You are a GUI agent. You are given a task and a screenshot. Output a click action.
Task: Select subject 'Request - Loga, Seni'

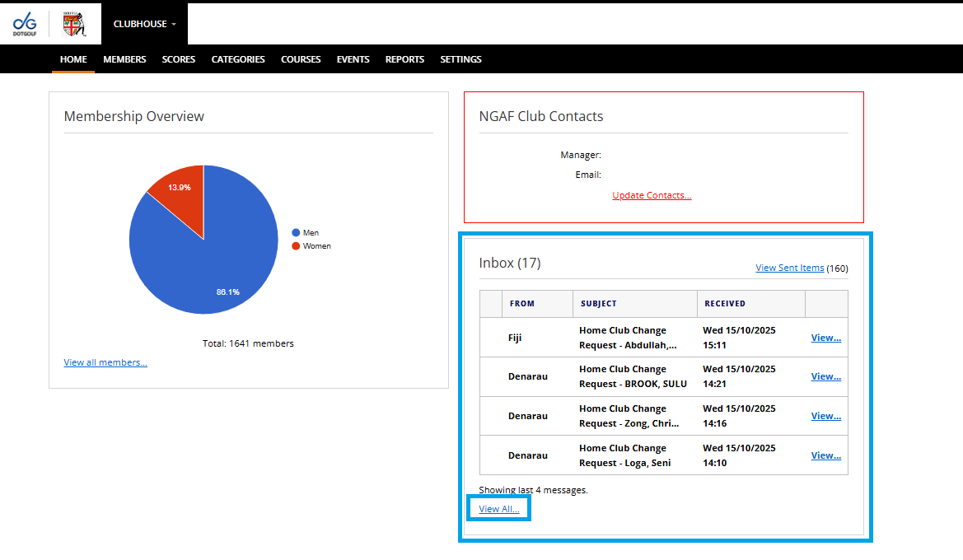coord(624,463)
